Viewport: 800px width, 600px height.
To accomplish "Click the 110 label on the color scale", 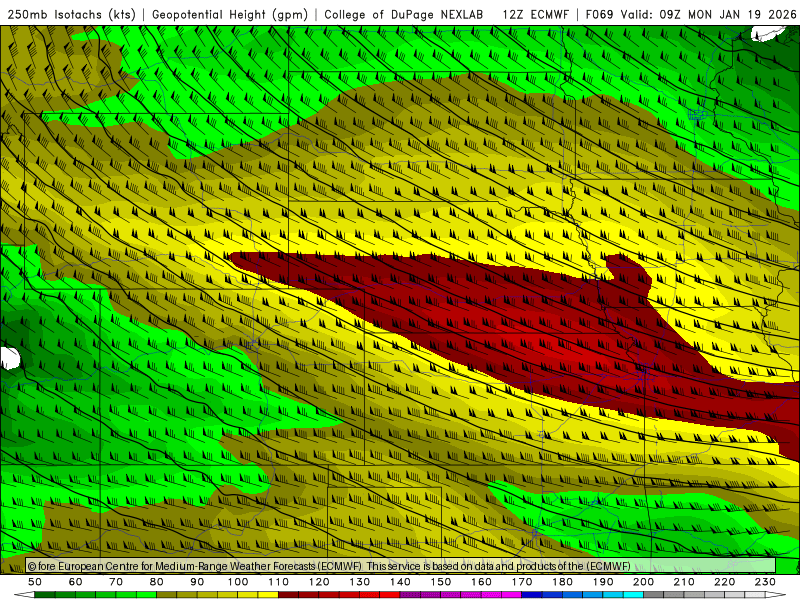I will [x=279, y=582].
